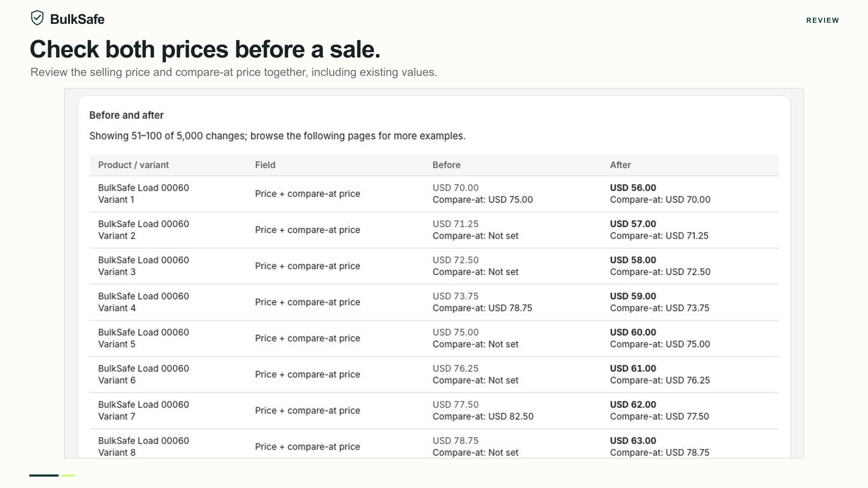Click the after price USD 56.00
Image resolution: width=868 pixels, height=488 pixels.
(x=633, y=188)
